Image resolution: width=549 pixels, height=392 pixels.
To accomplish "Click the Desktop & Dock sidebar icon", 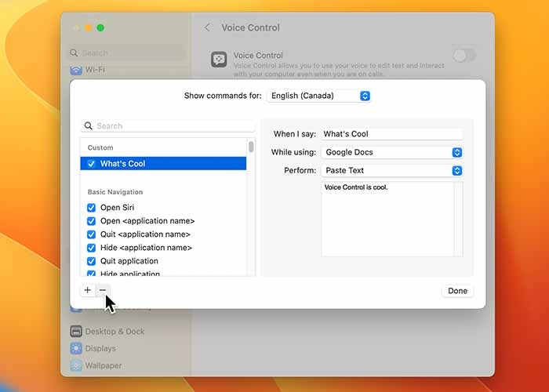I will click(76, 331).
